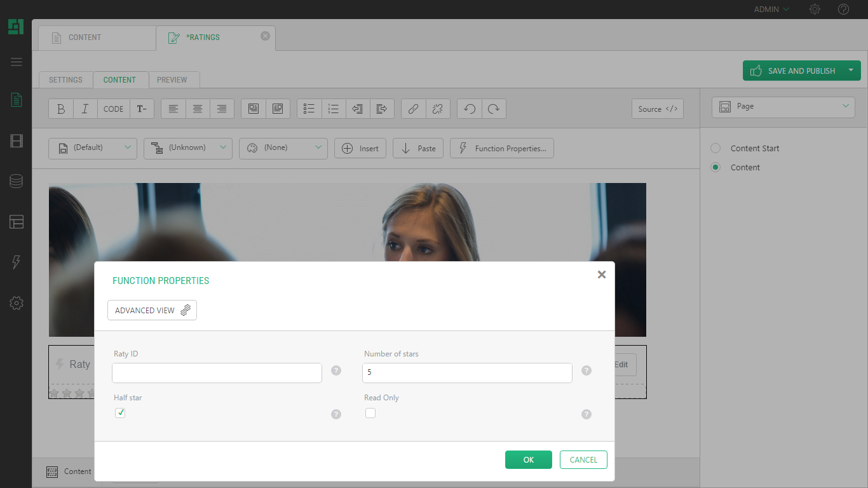This screenshot has height=488, width=868.
Task: Enable the Read Only checkbox
Action: [x=370, y=413]
